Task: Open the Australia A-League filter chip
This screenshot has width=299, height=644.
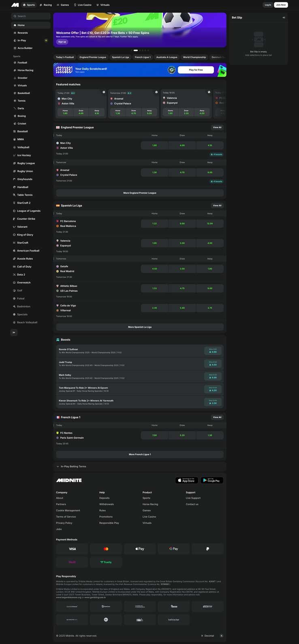Action: pyautogui.click(x=167, y=57)
